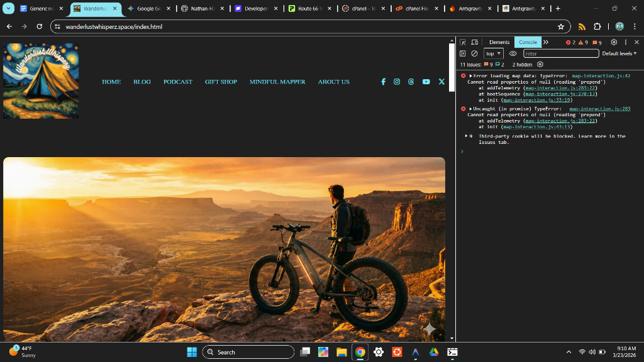This screenshot has width=644, height=362.
Task: Open the Default levels dropdown
Action: pos(619,53)
